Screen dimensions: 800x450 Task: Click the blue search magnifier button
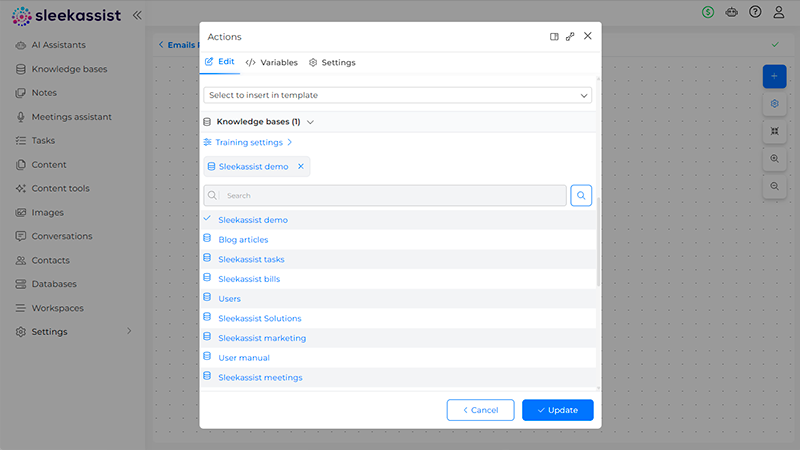581,195
